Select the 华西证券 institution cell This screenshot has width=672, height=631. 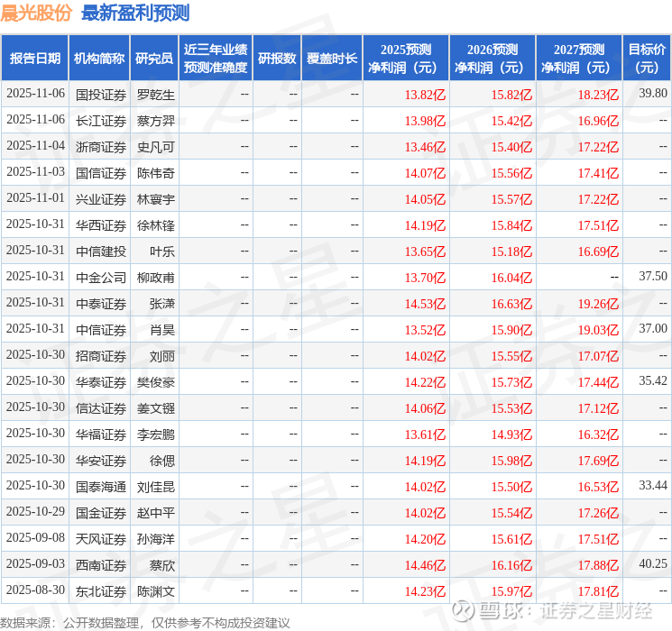click(101, 225)
